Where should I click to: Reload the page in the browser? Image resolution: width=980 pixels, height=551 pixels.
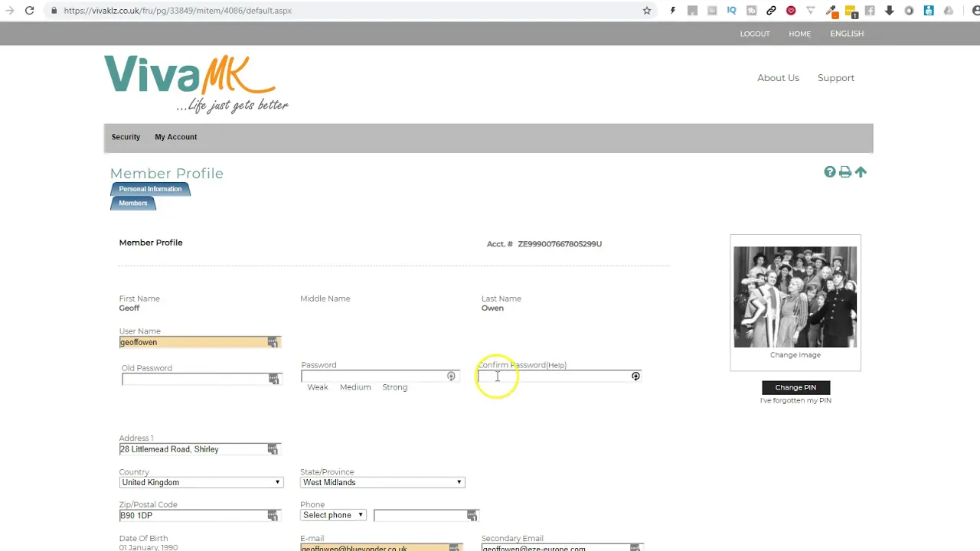(29, 11)
